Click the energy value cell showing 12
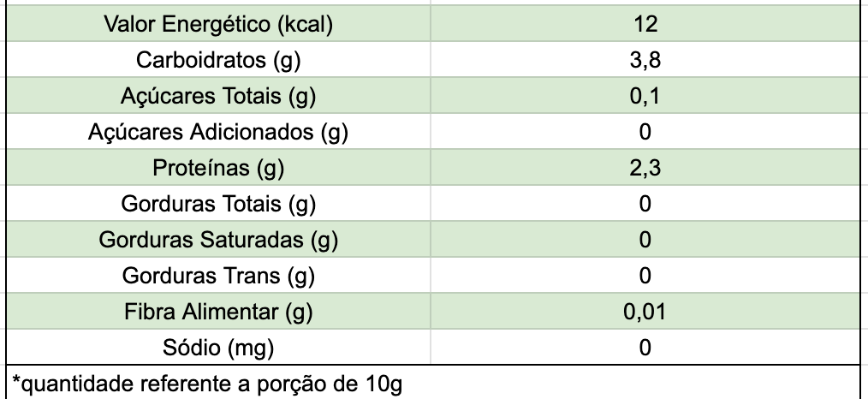The height and width of the screenshot is (399, 868). 645,25
